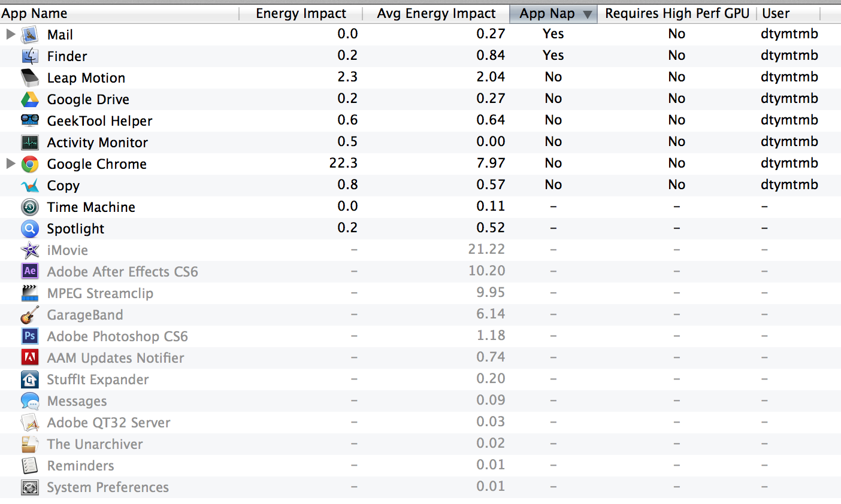Image resolution: width=841 pixels, height=504 pixels.
Task: Select The Unarchiver row name
Action: pyautogui.click(x=95, y=444)
